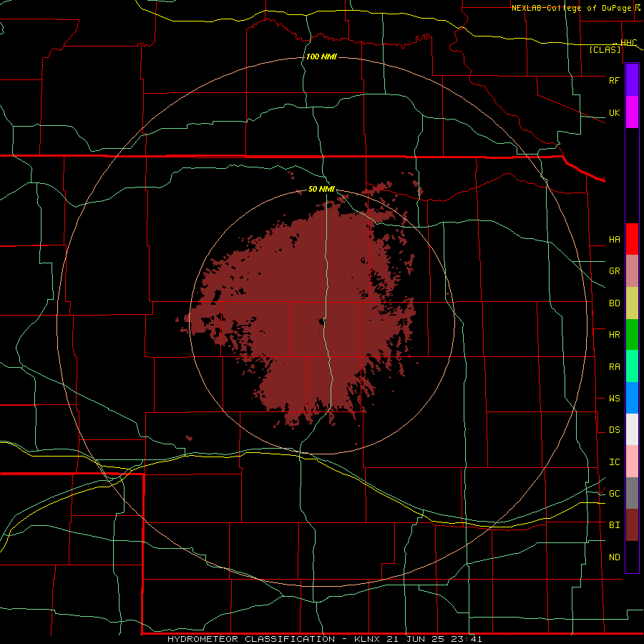Click the WS legend label

pyautogui.click(x=614, y=399)
